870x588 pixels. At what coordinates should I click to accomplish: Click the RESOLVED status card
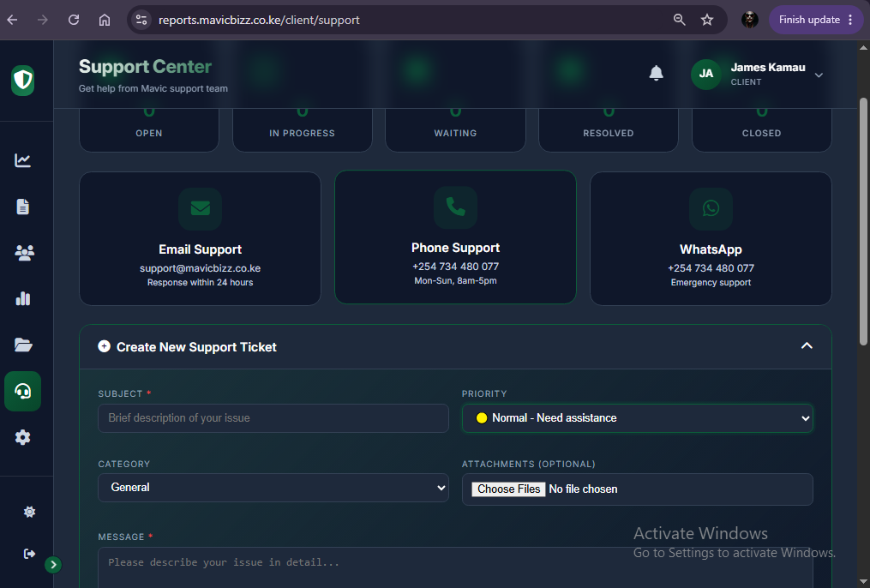(x=608, y=129)
